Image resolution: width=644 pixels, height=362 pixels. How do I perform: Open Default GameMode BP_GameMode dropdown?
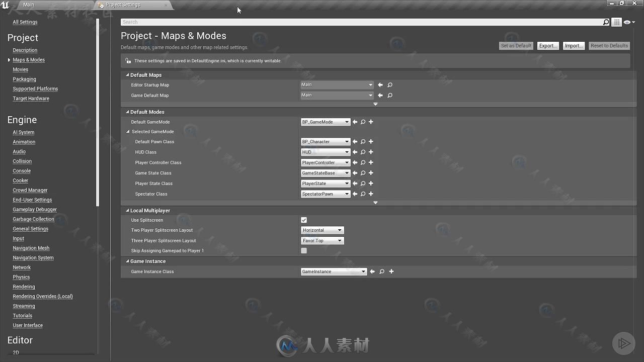(x=326, y=122)
